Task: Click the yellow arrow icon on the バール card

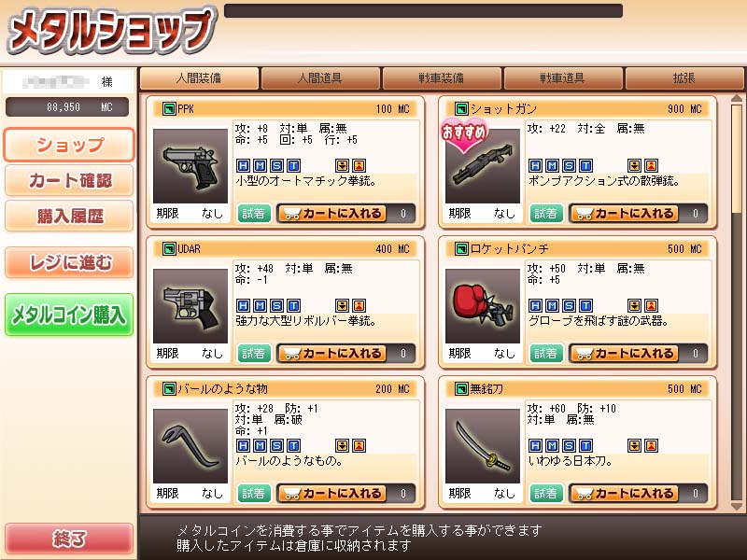Action: [x=342, y=446]
